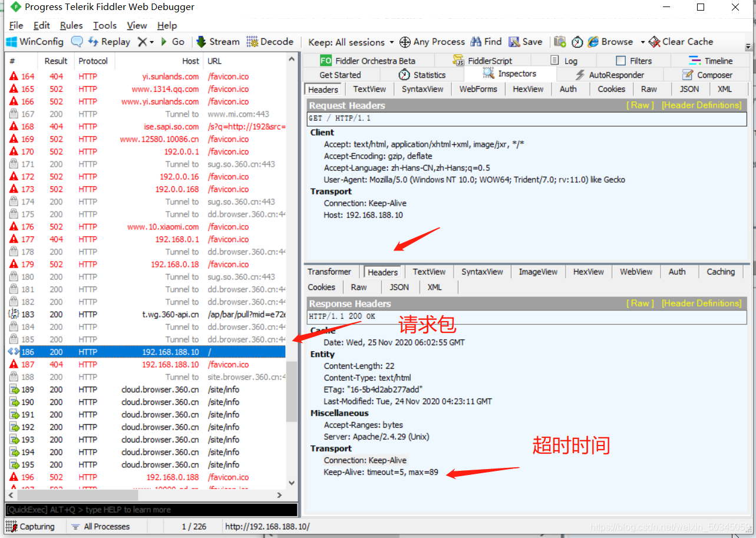The height and width of the screenshot is (538, 756).
Task: Click All Processes filter in status bar
Action: click(101, 527)
